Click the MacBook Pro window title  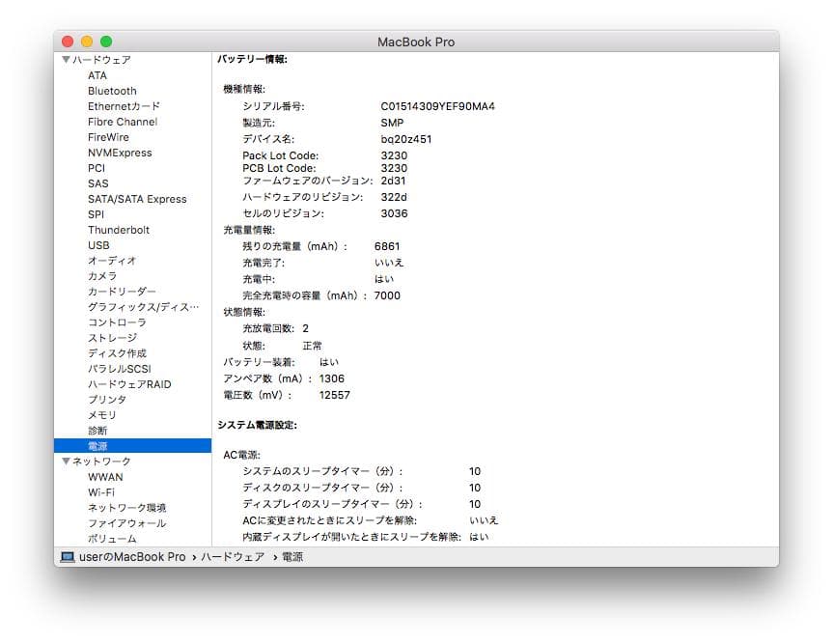coord(416,42)
